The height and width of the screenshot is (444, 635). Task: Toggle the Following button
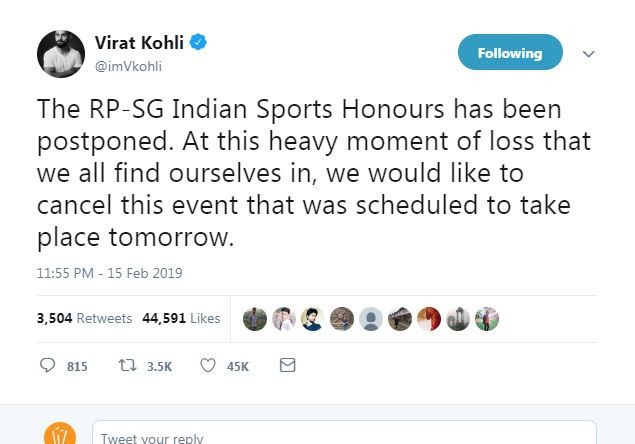(510, 52)
